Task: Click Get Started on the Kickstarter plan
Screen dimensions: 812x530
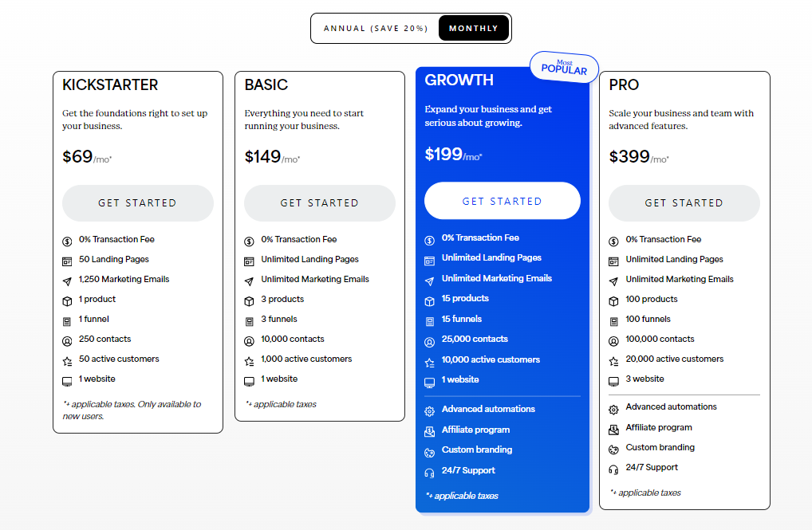Action: coord(138,203)
